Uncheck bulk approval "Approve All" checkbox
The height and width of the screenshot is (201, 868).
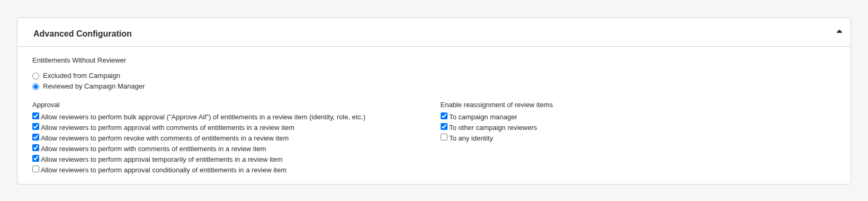click(35, 116)
